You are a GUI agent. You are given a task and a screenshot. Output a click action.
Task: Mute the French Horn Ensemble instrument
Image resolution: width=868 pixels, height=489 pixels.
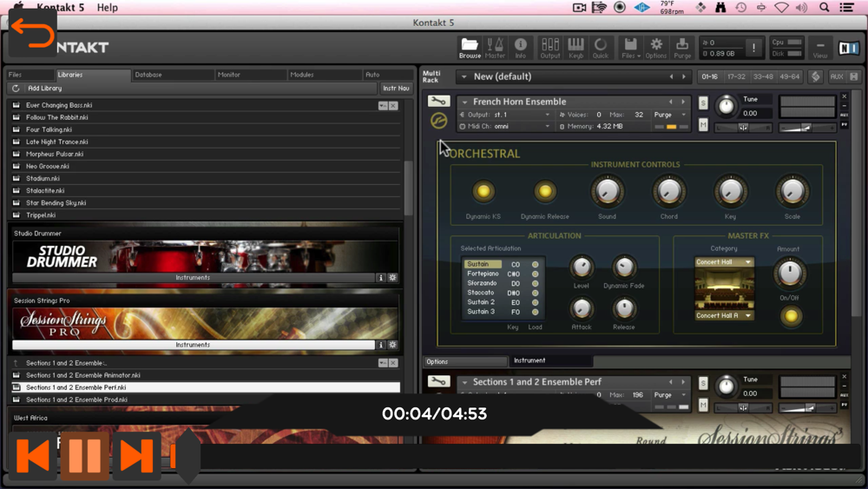pyautogui.click(x=703, y=125)
